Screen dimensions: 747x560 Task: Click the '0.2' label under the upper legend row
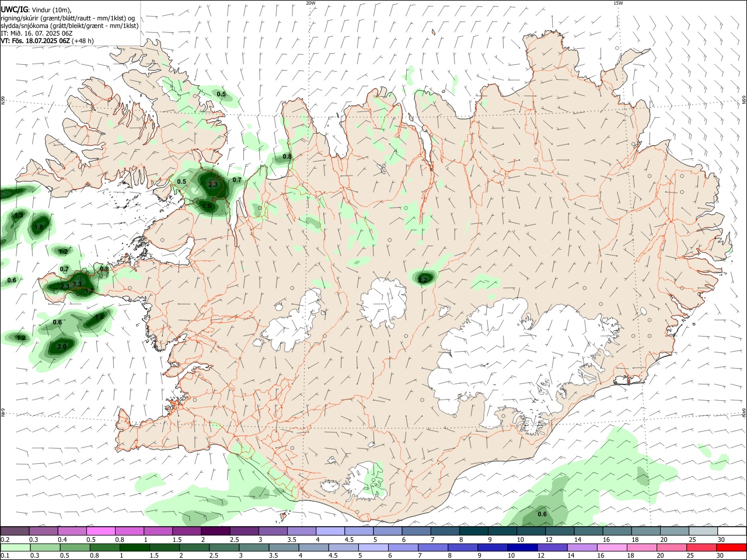(x=5, y=540)
